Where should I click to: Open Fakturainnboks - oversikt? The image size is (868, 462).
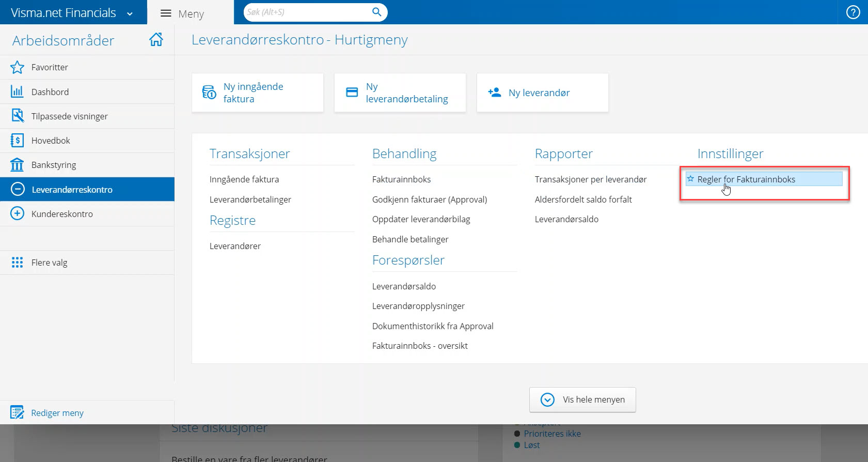(420, 346)
